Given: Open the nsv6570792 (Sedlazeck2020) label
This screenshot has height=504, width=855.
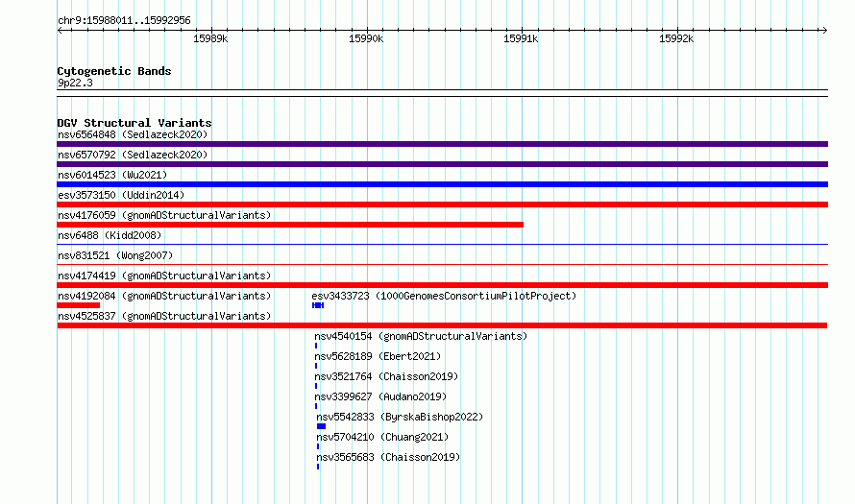Looking at the screenshot, I should point(133,155).
